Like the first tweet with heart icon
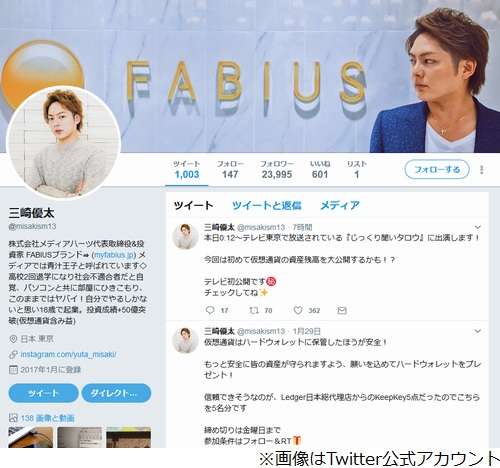This screenshot has width=500, height=468. point(298,310)
